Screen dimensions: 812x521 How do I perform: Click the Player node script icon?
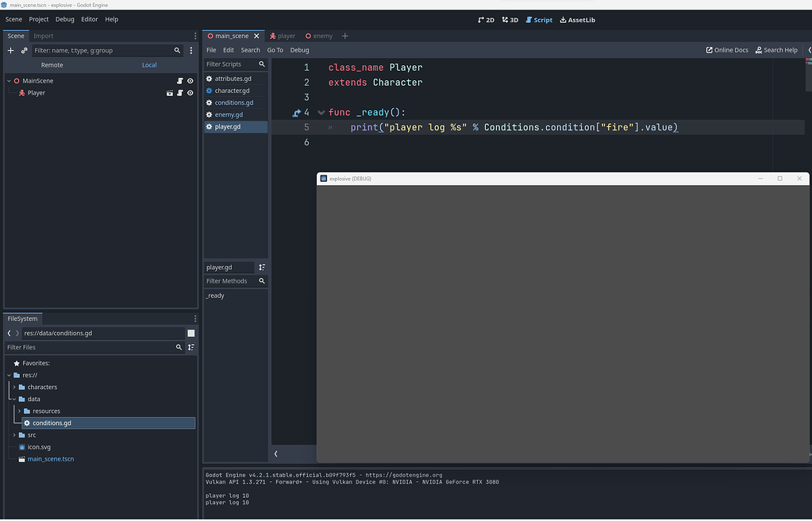(x=179, y=93)
